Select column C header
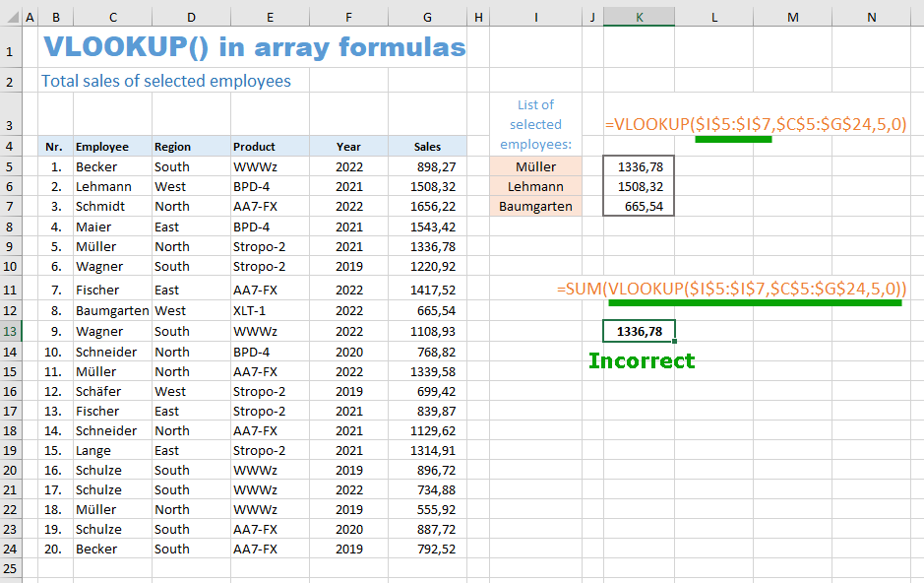The height and width of the screenshot is (583, 924). [x=112, y=17]
